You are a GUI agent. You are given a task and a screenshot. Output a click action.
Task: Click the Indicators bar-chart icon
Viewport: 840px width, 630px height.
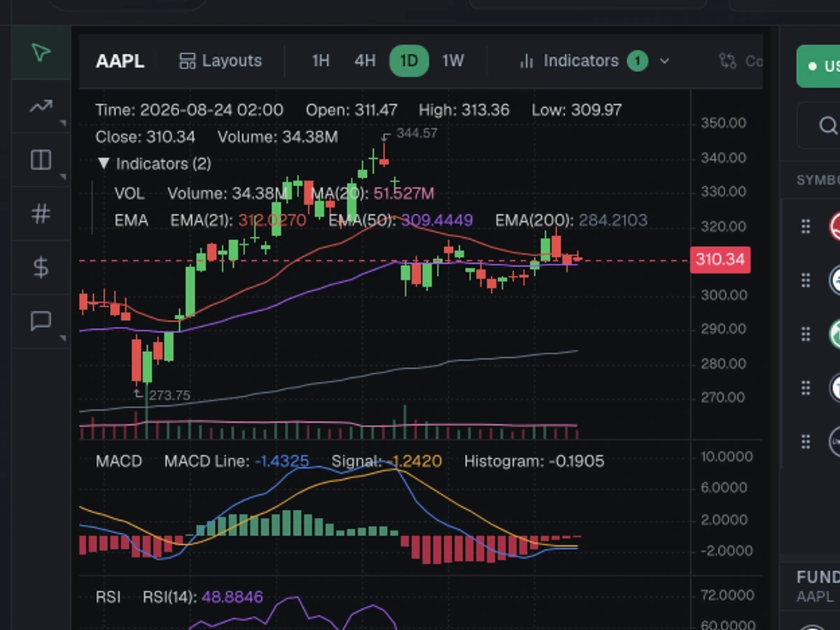526,62
